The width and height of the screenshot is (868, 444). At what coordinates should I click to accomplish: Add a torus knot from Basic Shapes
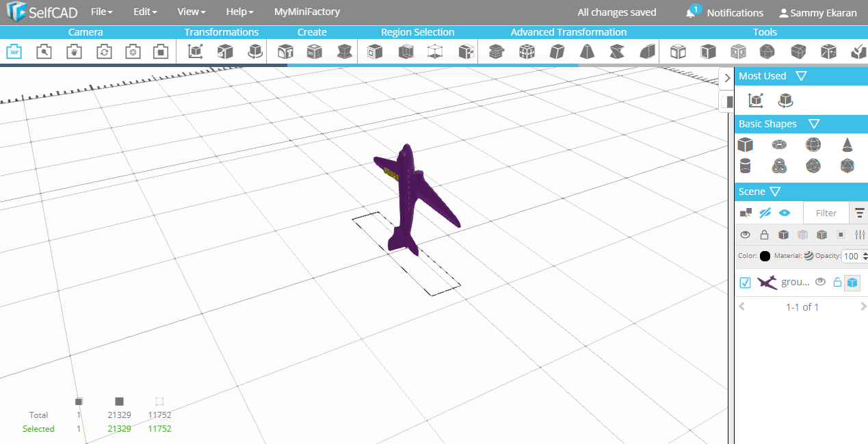pyautogui.click(x=779, y=166)
